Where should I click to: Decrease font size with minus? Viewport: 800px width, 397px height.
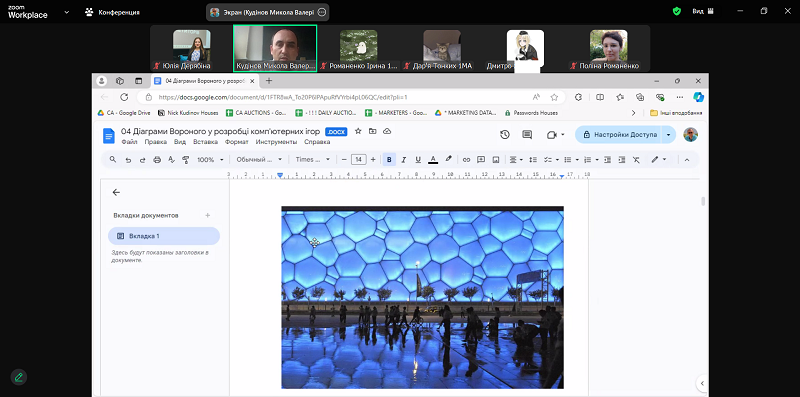point(344,160)
